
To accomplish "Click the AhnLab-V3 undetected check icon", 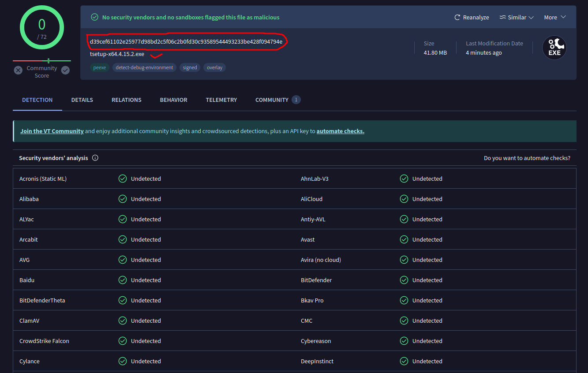I will pos(404,179).
